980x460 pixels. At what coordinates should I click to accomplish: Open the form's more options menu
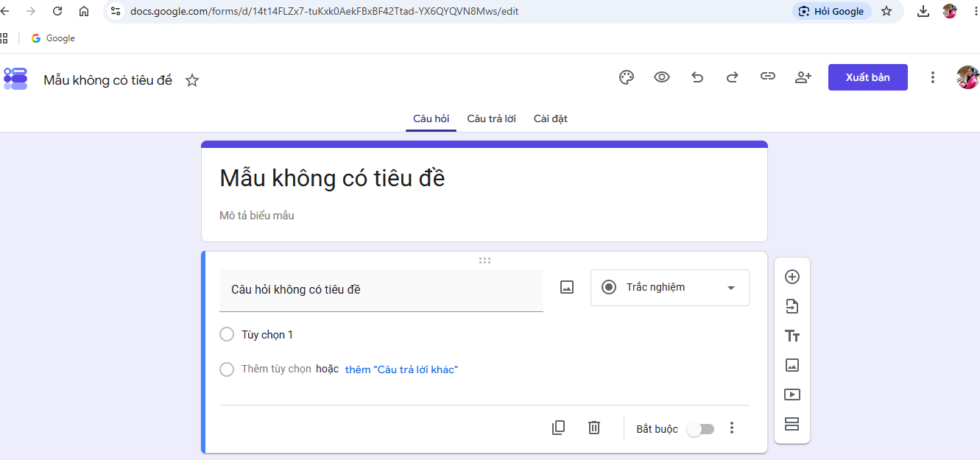click(933, 77)
